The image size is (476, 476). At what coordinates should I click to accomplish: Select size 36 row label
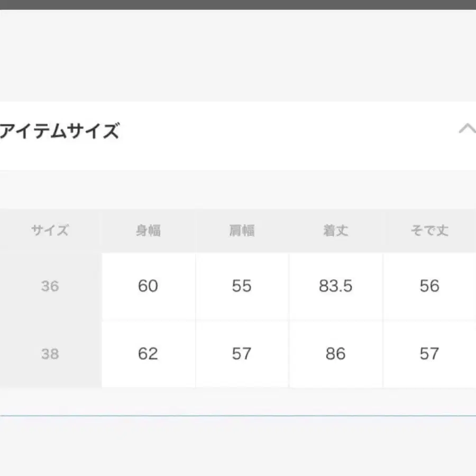coord(50,286)
